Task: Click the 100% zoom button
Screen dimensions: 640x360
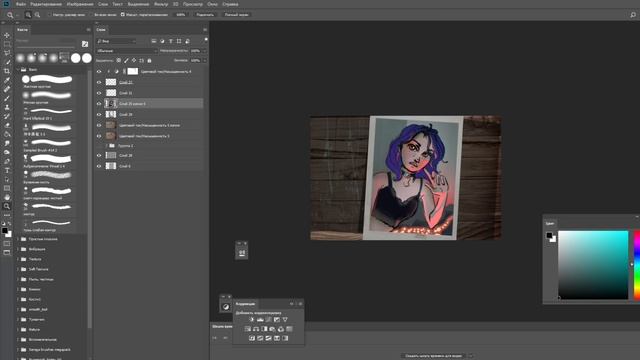Action: click(x=180, y=15)
